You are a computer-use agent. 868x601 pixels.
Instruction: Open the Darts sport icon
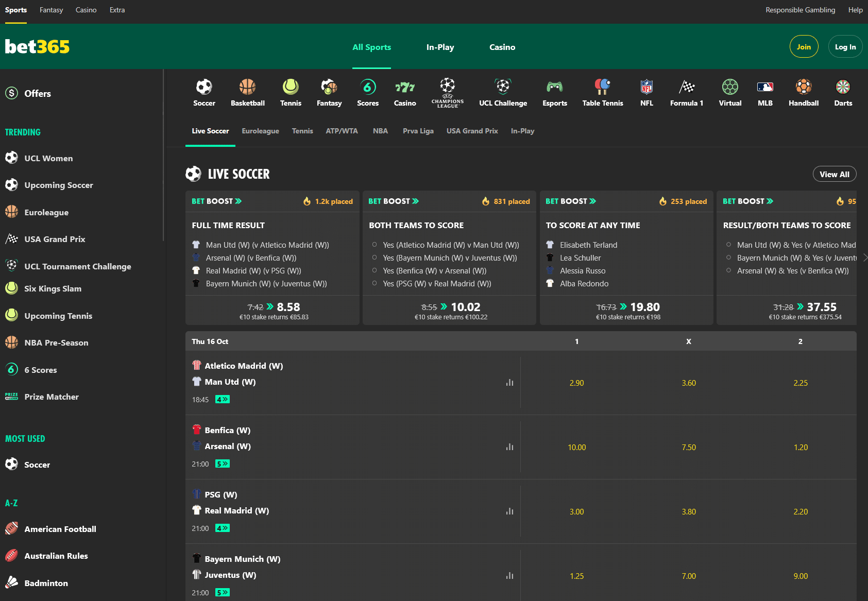coord(843,87)
